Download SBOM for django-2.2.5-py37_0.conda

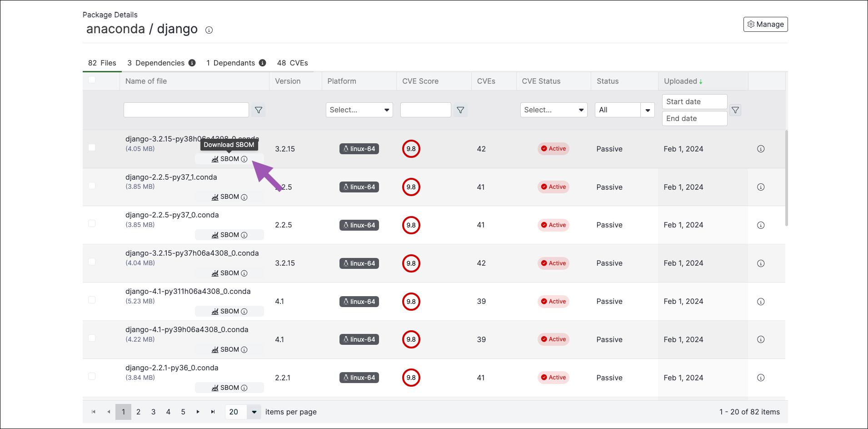pyautogui.click(x=229, y=235)
